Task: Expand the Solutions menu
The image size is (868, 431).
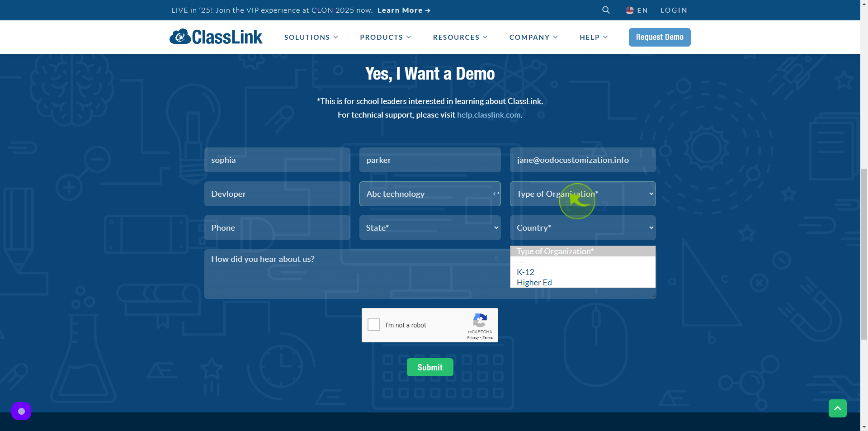Action: coord(311,37)
